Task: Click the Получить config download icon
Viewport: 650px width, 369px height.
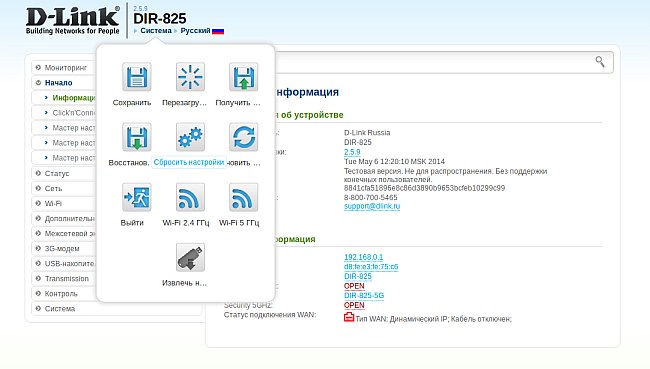Action: (244, 77)
